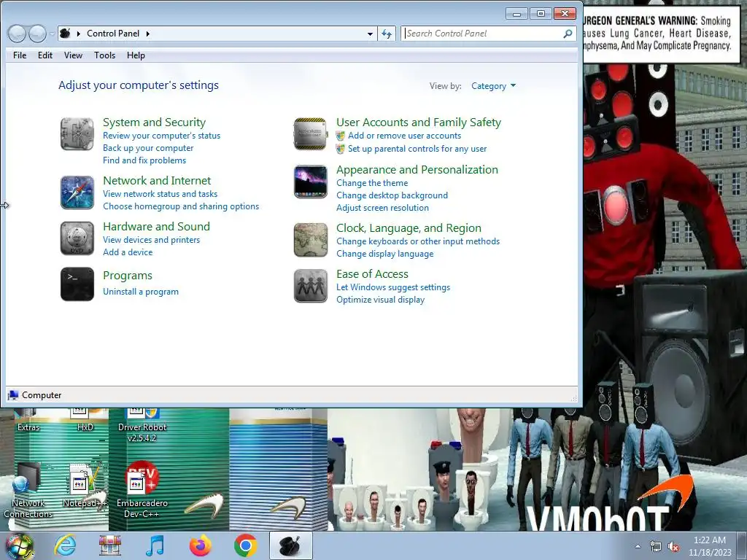
Task: Click the shield icon beside parental controls
Action: [341, 149]
